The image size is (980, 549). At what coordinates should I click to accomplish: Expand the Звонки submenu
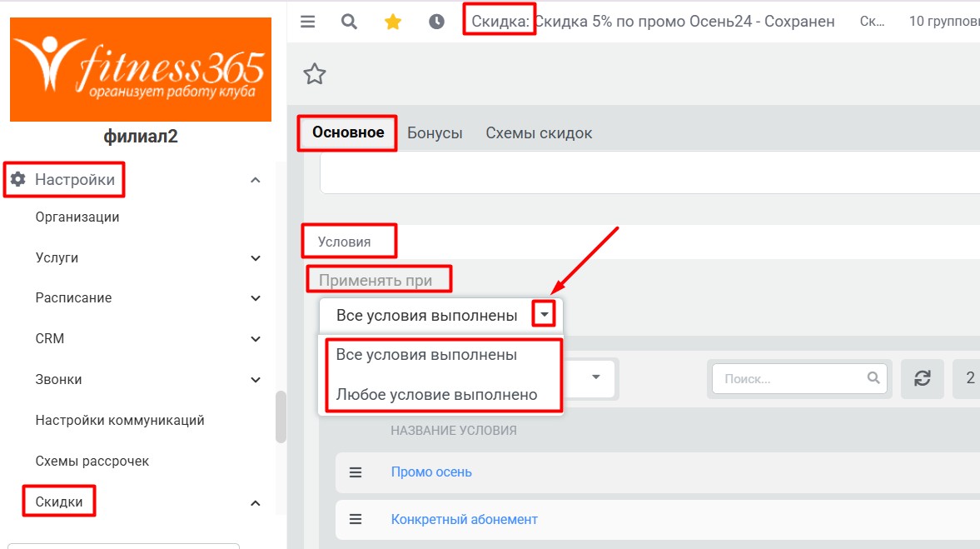255,380
